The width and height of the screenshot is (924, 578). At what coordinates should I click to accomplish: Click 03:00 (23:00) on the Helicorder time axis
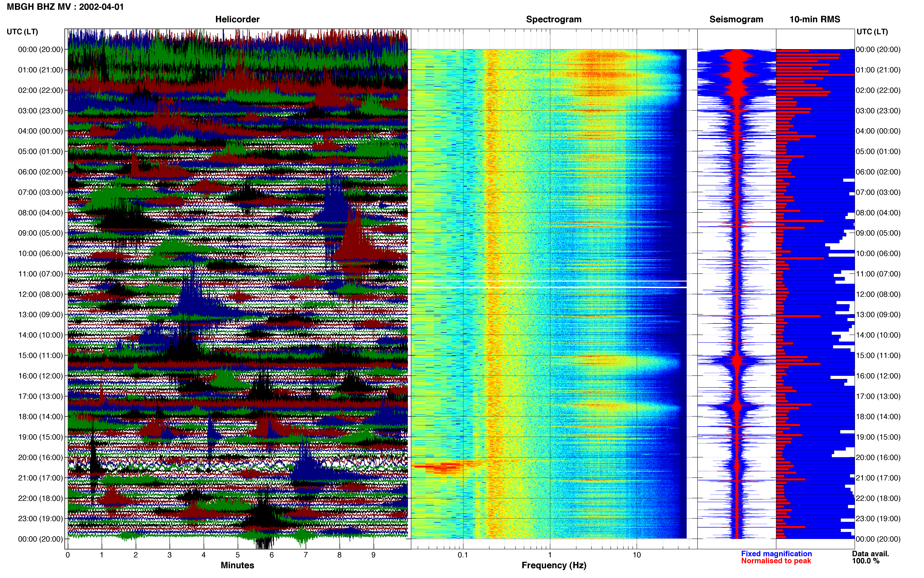(x=41, y=111)
